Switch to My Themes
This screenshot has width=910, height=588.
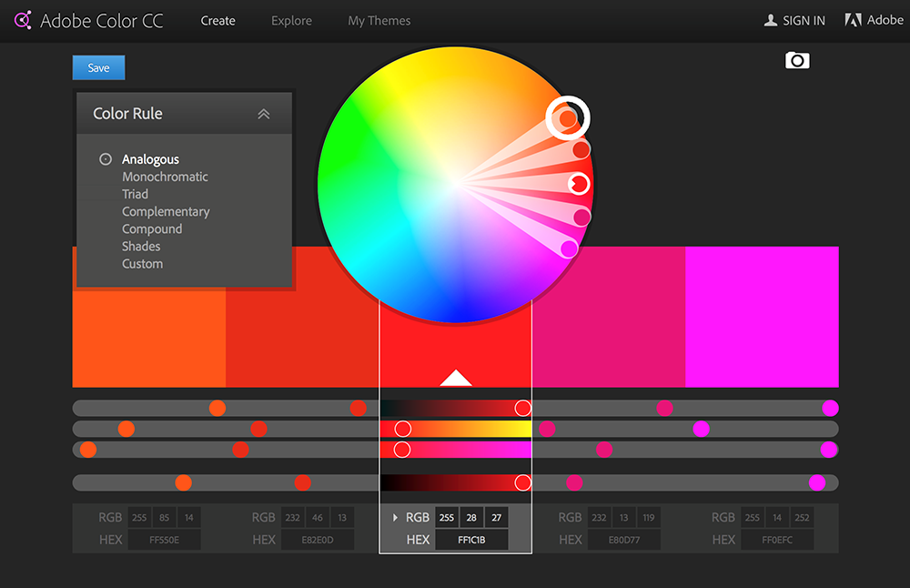379,20
